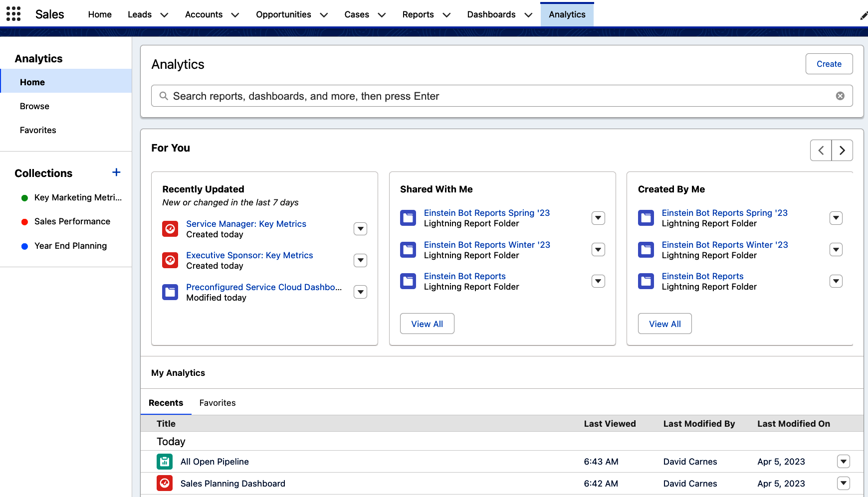Click Preconfigured Service Cloud Dashboard folder icon
The image size is (868, 497).
pyautogui.click(x=170, y=292)
